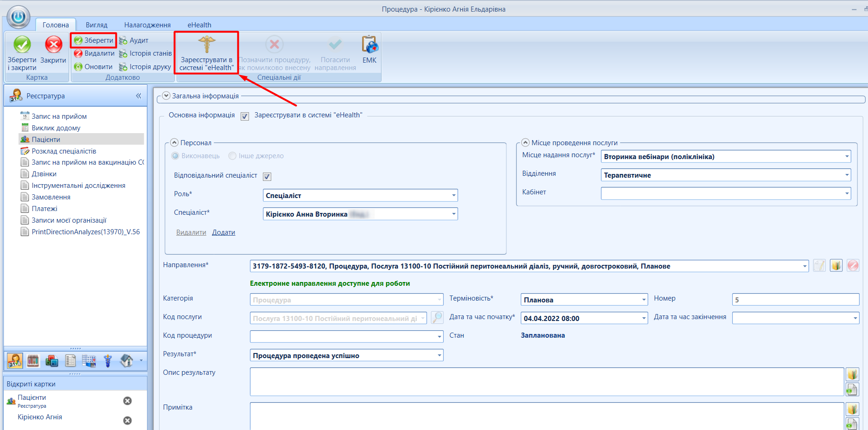Open the Налагодження ribbon tab

point(147,25)
